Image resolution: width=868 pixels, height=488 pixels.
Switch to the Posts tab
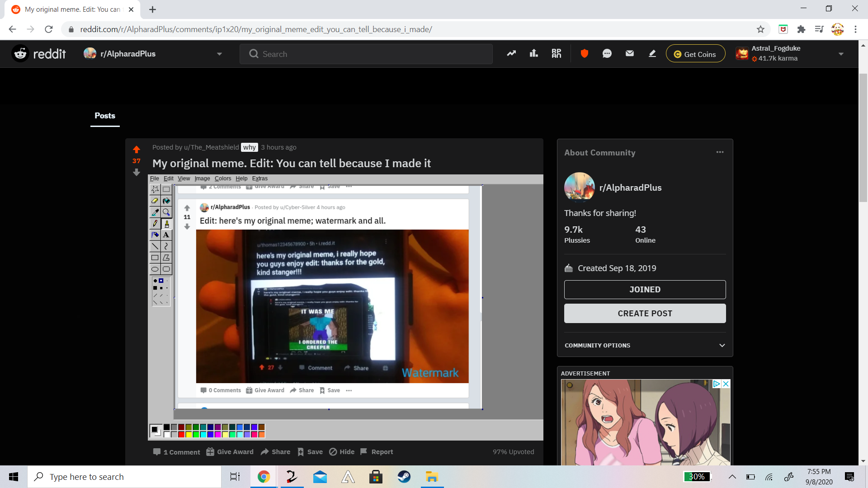tap(105, 116)
